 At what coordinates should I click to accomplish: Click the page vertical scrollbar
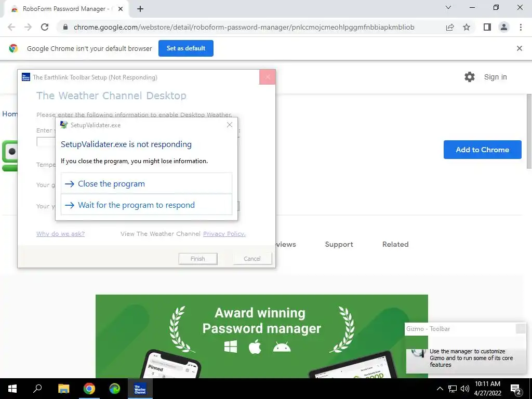[528, 131]
